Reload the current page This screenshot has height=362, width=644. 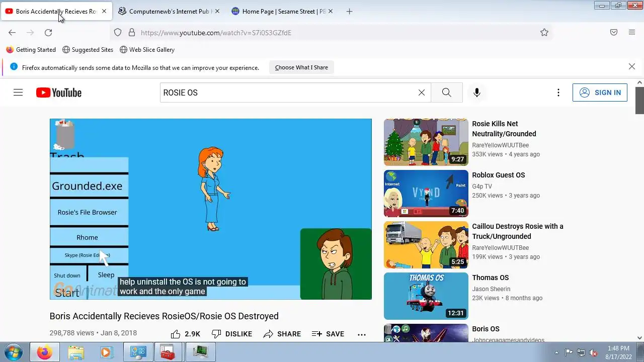(48, 33)
